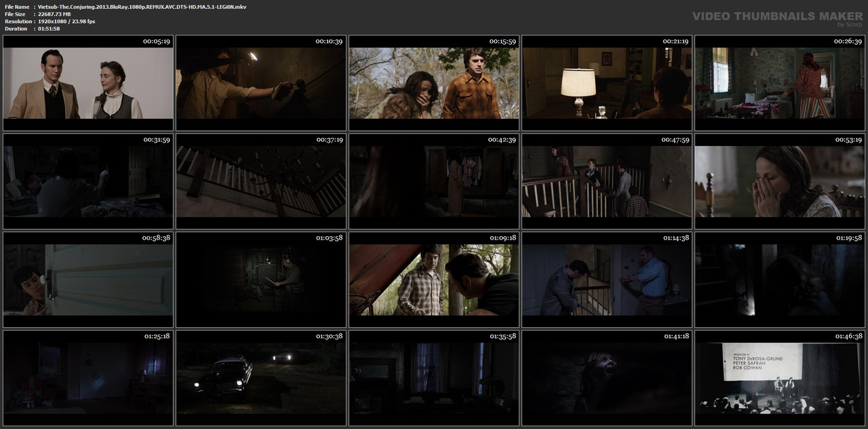Viewport: 868px width, 429px height.
Task: Click the Duration label
Action: click(16, 29)
